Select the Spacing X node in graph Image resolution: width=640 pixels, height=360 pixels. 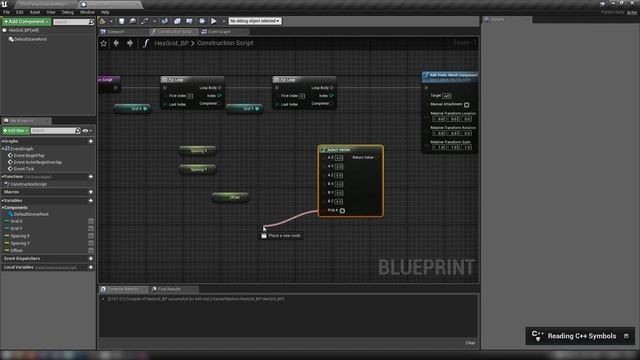198,151
